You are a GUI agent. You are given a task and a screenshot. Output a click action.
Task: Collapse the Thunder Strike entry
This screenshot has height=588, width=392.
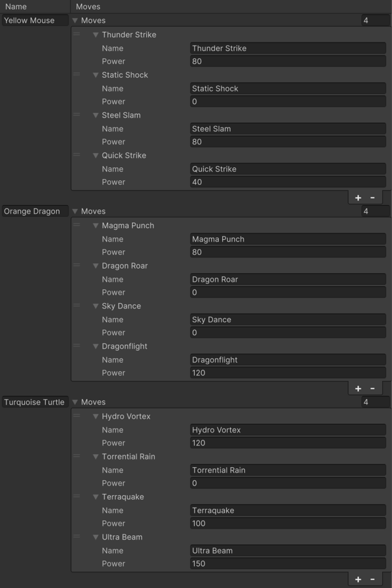click(x=95, y=35)
